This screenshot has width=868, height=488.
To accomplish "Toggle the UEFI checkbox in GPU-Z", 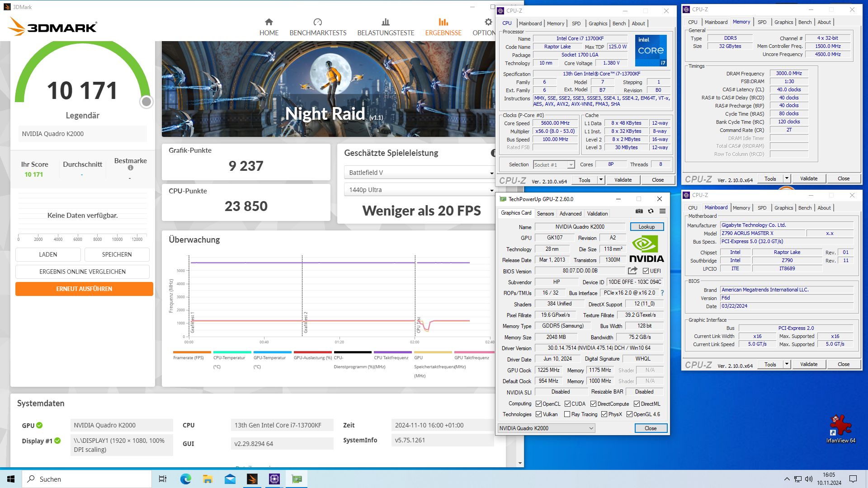I will click(646, 271).
